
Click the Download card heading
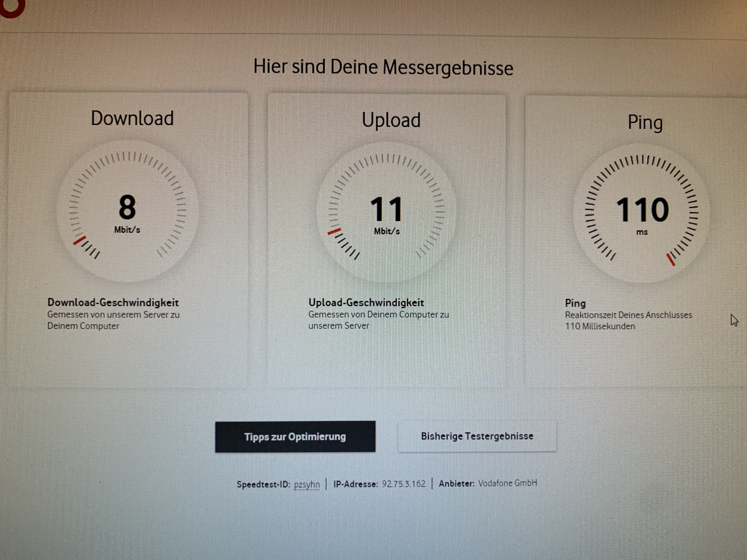point(132,118)
